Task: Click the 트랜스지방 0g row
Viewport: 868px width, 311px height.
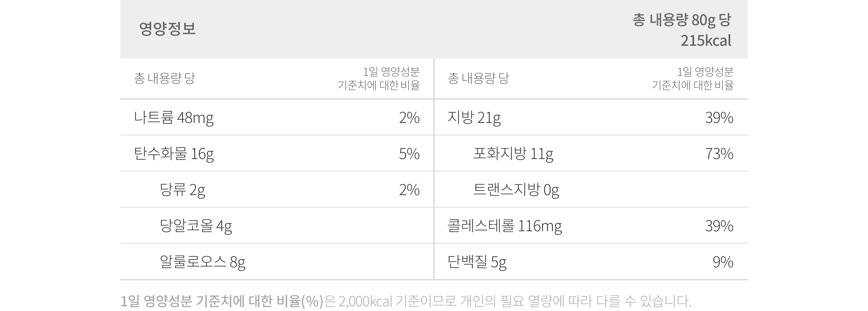Action: [x=591, y=189]
